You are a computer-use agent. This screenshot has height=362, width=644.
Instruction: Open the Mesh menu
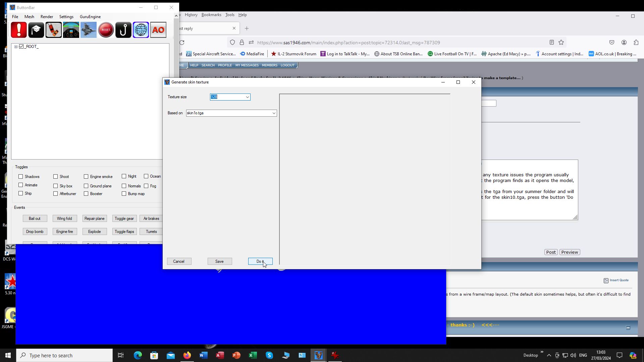click(x=29, y=17)
